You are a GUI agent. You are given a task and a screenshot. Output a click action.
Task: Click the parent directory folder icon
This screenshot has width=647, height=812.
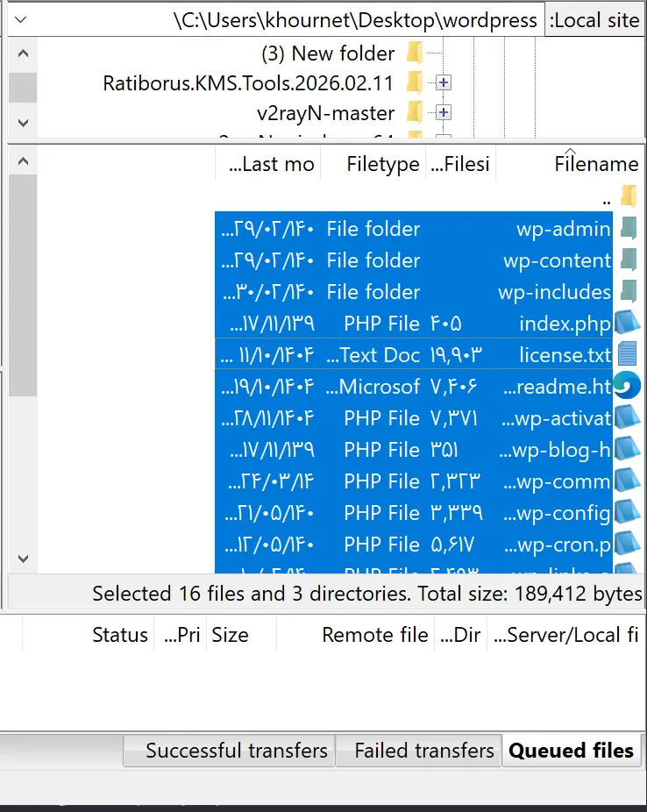tap(629, 196)
